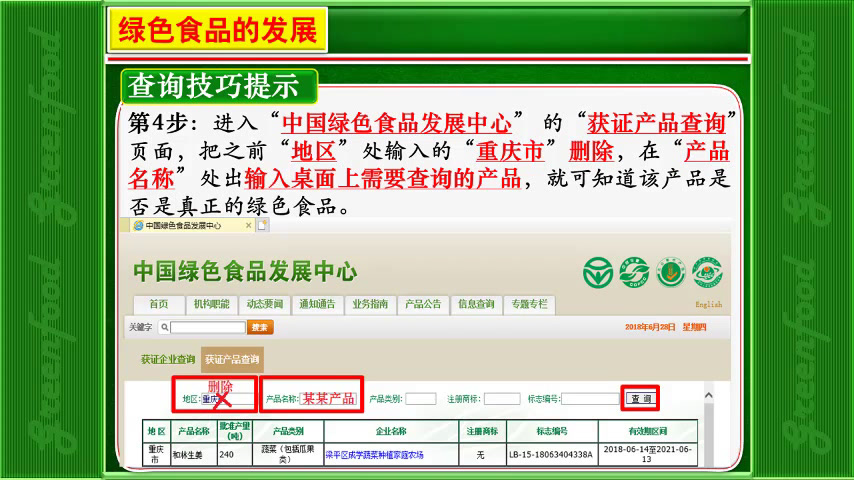Open the 机构职能 menu
854x480 pixels.
point(211,305)
